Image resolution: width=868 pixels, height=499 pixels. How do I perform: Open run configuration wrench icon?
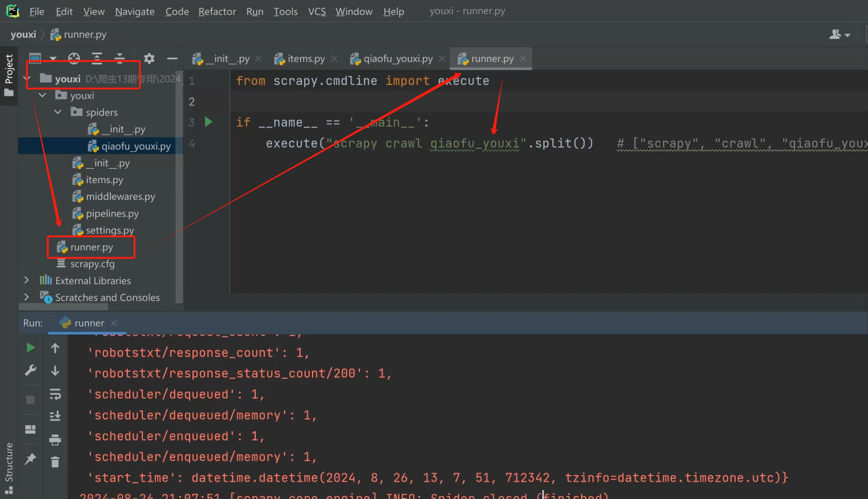tap(30, 370)
